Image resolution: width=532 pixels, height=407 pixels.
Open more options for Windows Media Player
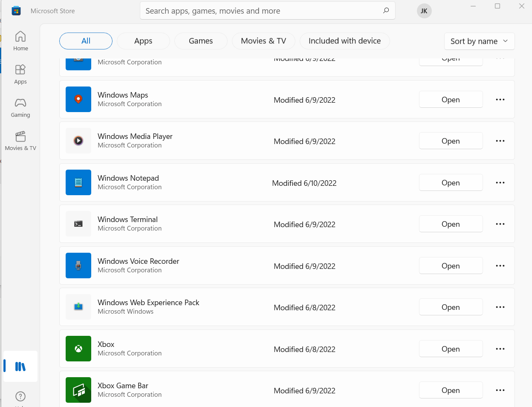(x=500, y=141)
